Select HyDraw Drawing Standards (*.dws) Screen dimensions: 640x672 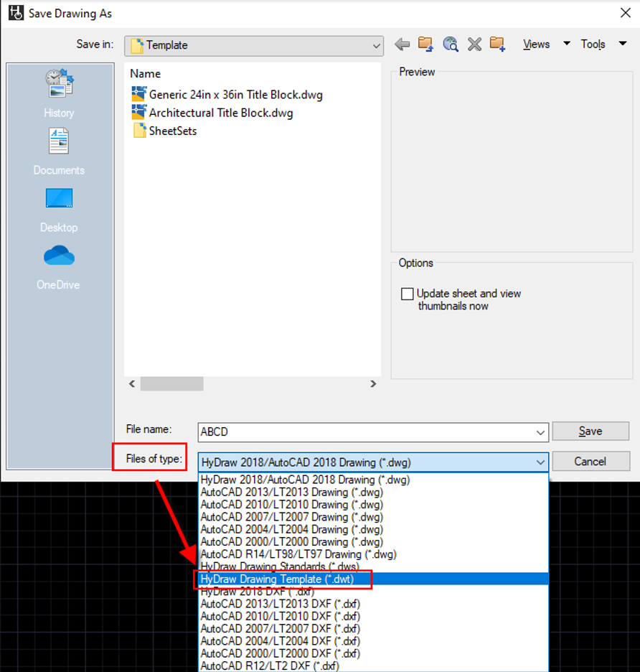pyautogui.click(x=373, y=566)
